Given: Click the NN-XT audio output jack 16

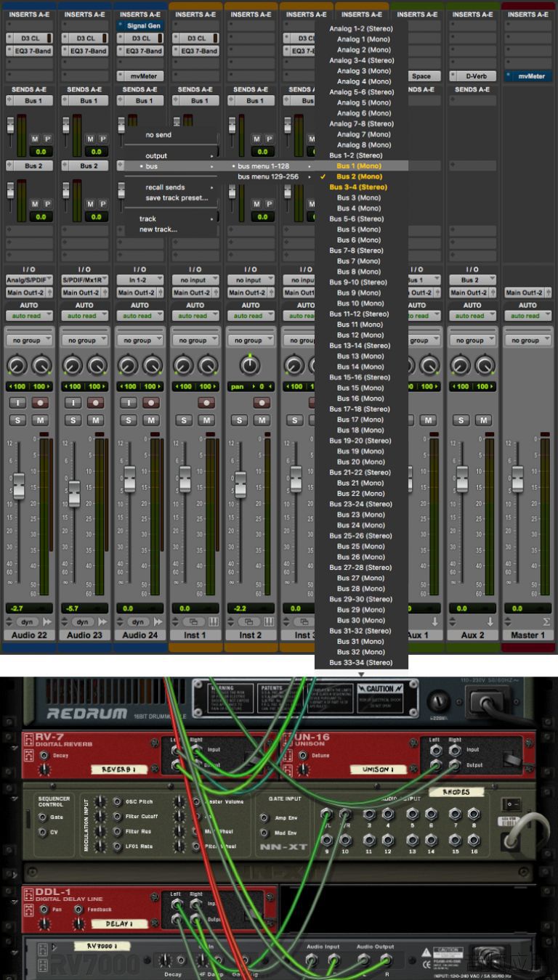Looking at the screenshot, I should (x=474, y=839).
